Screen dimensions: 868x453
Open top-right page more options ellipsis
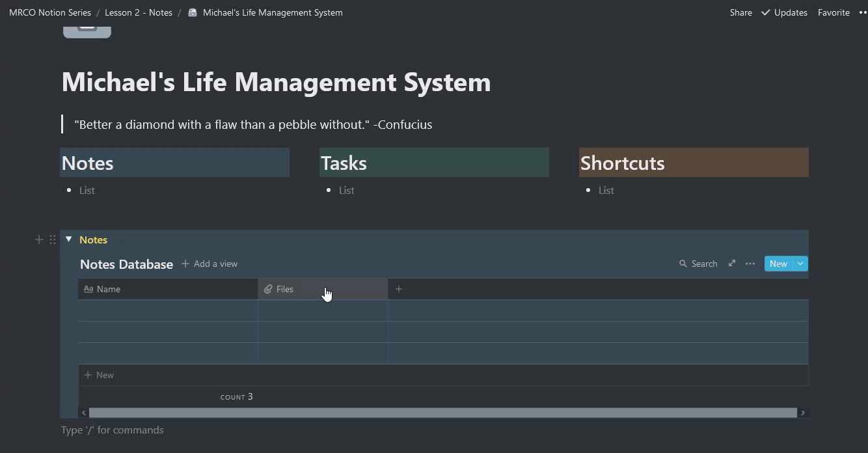(863, 12)
